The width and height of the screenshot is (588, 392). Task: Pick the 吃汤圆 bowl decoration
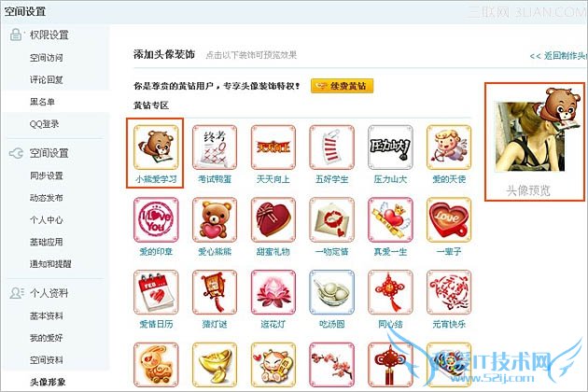331,292
